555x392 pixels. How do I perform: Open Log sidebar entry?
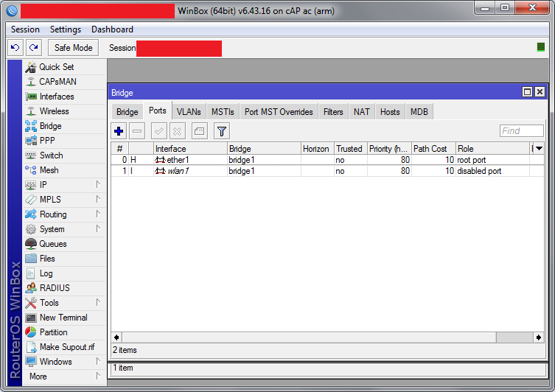click(x=65, y=273)
